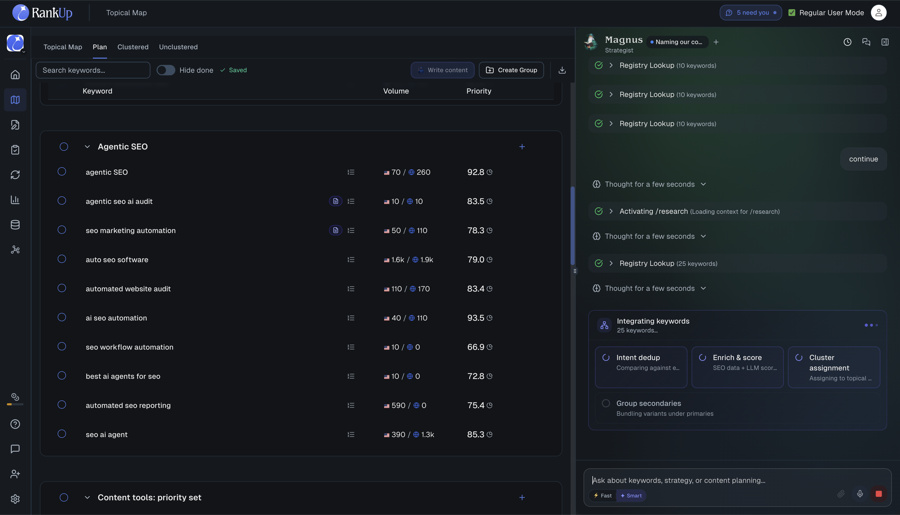This screenshot has height=515, width=900.
Task: Open the settings gear in sidebar
Action: pyautogui.click(x=15, y=499)
